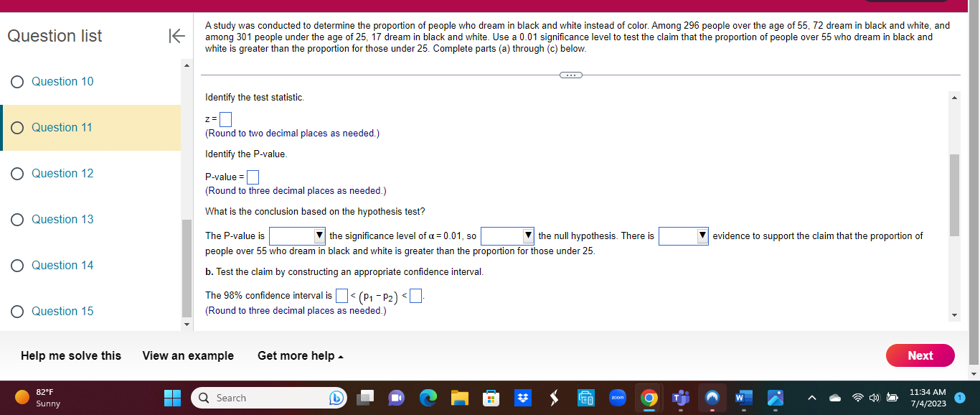Viewport: 980px width, 415px height.
Task: Open the P-value comparison dropdown
Action: pyautogui.click(x=297, y=236)
